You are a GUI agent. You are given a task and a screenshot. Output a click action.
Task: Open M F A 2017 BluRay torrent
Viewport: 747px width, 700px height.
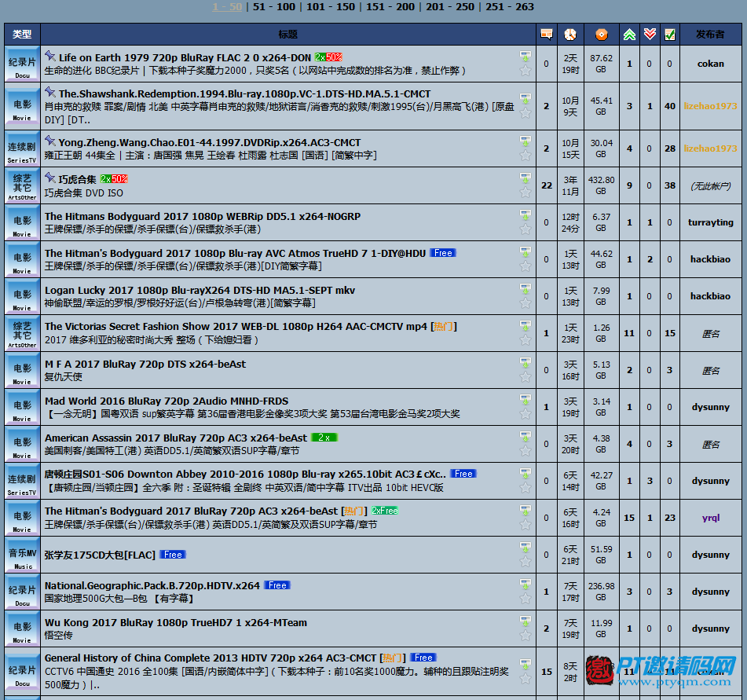[x=145, y=364]
